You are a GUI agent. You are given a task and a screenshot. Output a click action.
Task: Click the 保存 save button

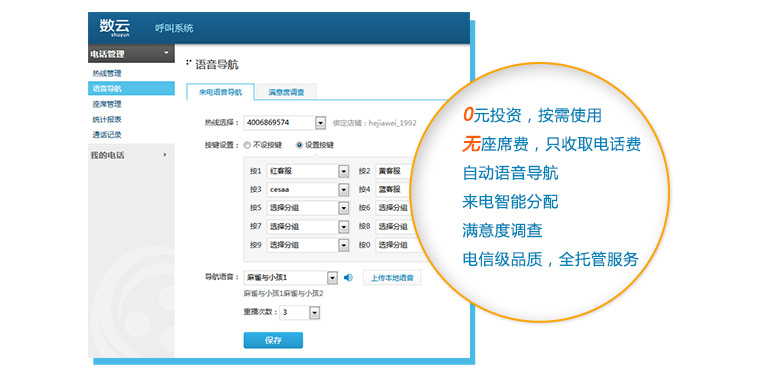click(x=273, y=340)
